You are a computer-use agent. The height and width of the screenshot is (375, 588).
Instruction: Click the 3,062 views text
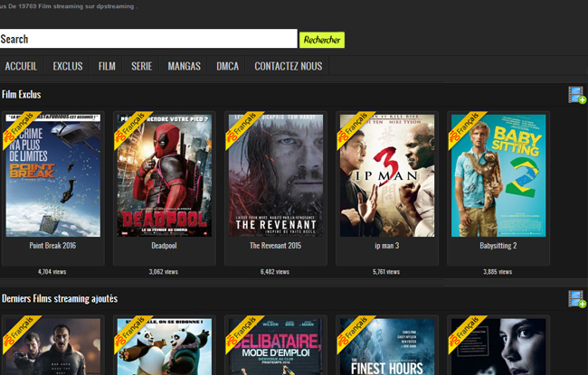click(164, 272)
